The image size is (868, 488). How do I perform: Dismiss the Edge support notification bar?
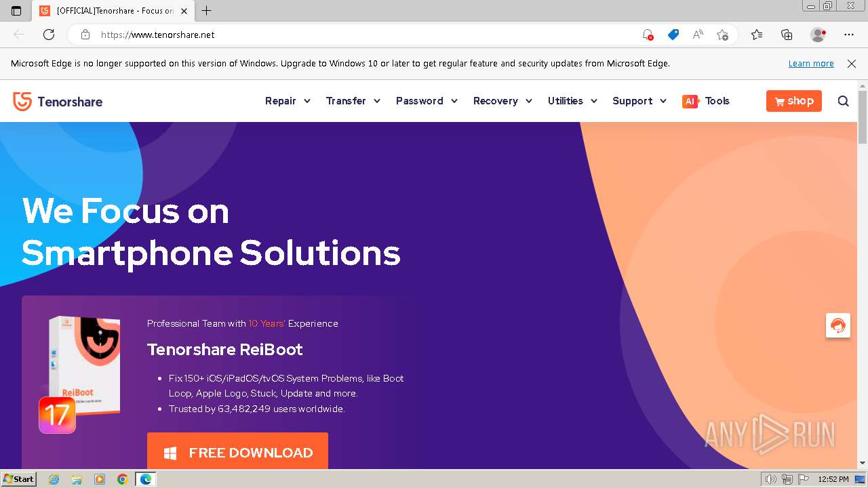click(852, 64)
